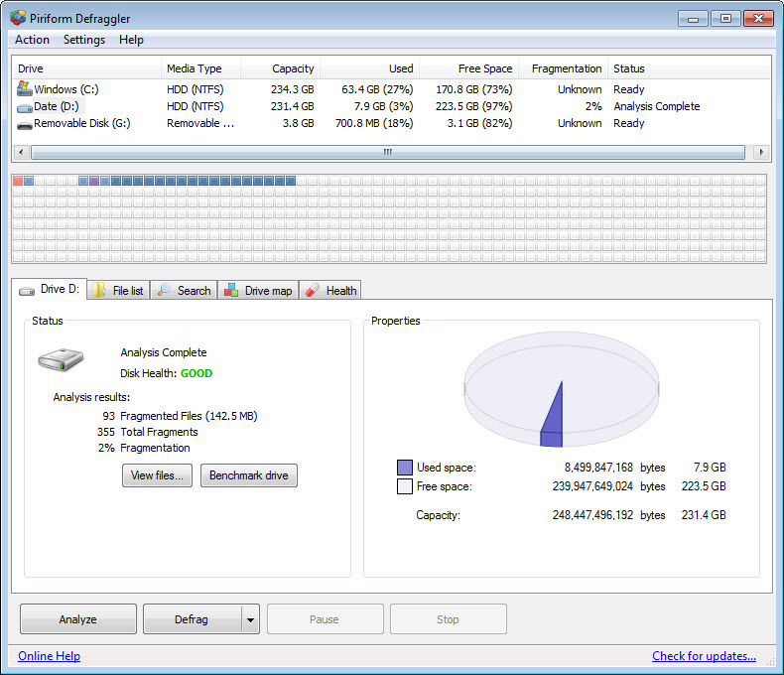
Task: Sort by the Status column header
Action: pos(689,68)
